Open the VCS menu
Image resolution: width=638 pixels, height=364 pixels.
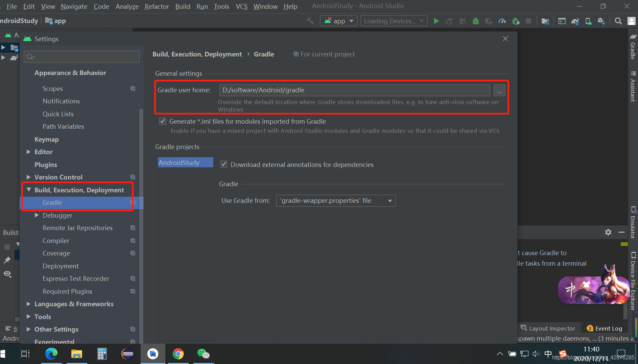click(241, 6)
